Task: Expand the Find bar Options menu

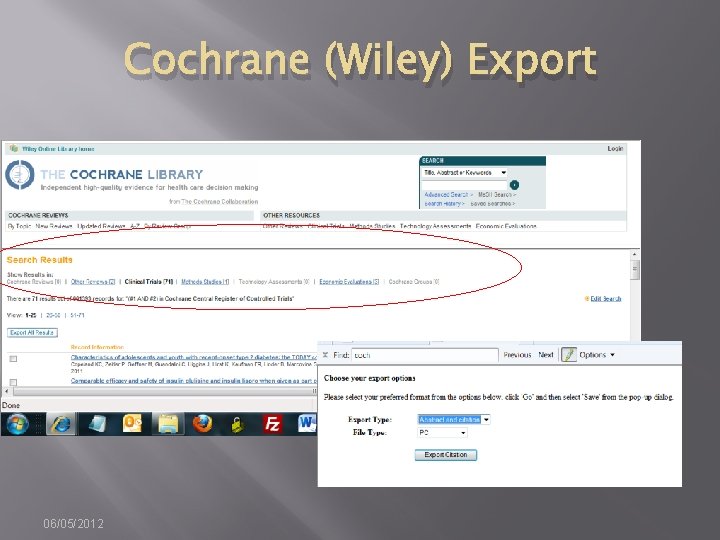Action: 596,355
